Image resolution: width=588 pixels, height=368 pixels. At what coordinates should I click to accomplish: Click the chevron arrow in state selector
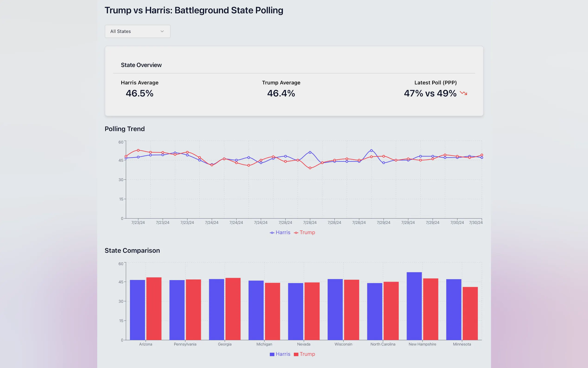(162, 31)
